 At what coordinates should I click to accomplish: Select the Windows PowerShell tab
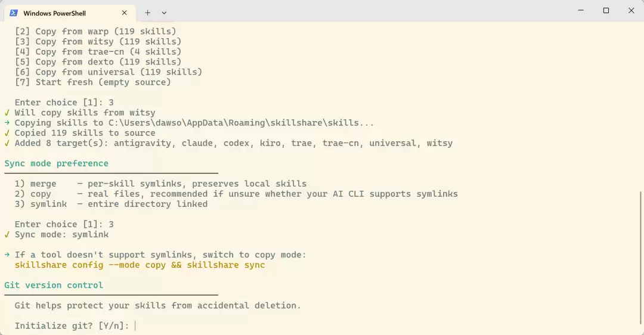(x=70, y=13)
